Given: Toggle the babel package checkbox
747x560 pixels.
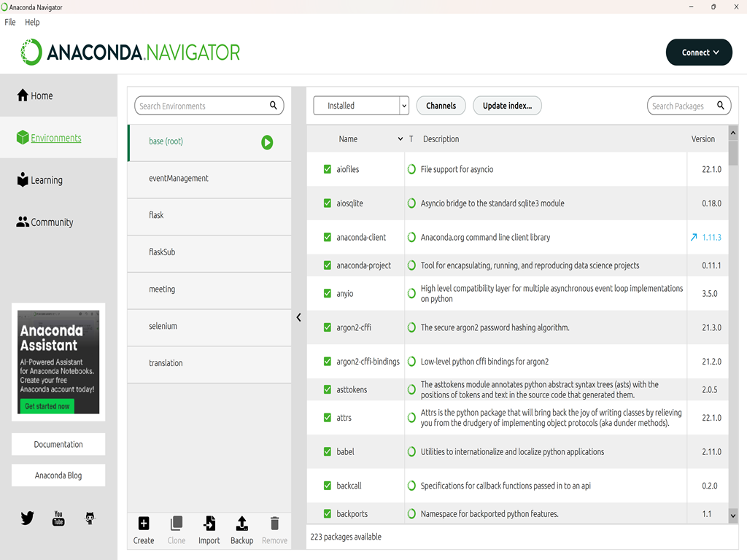Looking at the screenshot, I should [x=328, y=451].
